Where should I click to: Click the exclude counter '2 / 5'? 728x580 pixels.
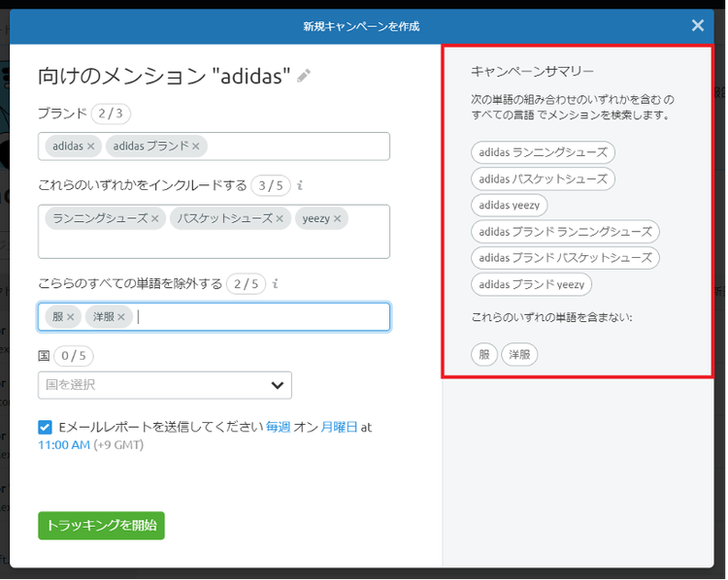coord(247,284)
